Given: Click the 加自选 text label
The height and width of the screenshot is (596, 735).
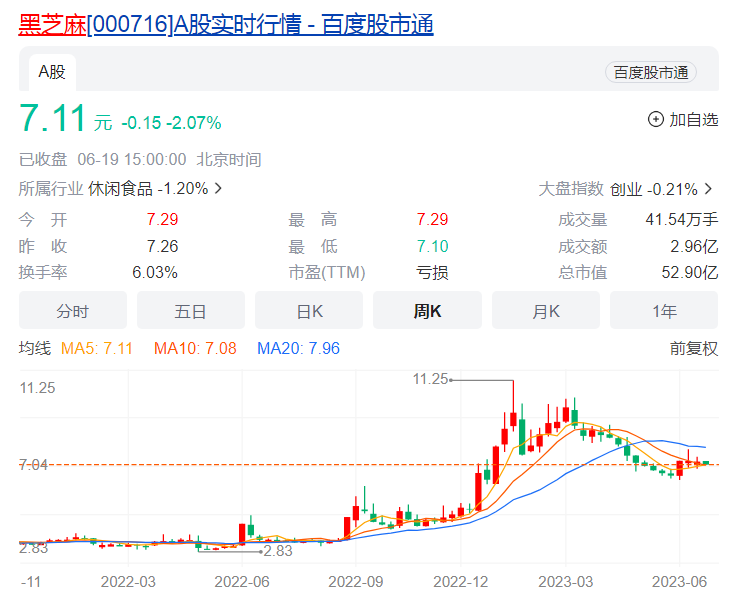Looking at the screenshot, I should click(693, 120).
